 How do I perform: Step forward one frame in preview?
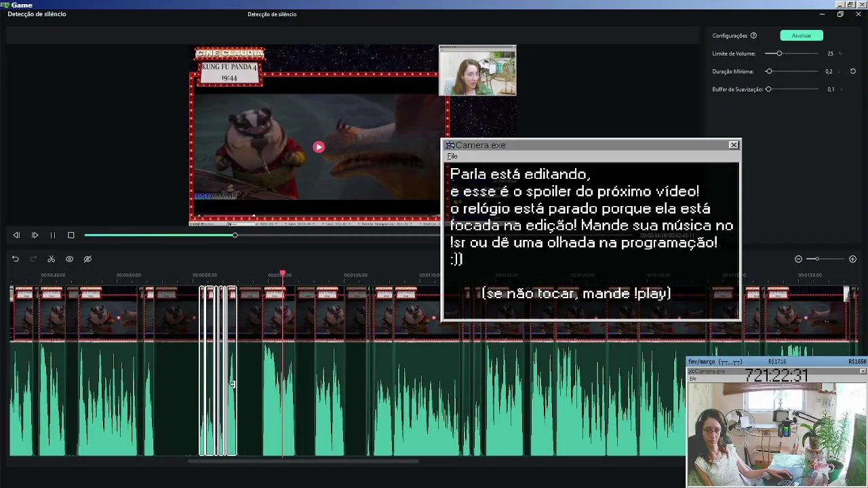click(35, 235)
